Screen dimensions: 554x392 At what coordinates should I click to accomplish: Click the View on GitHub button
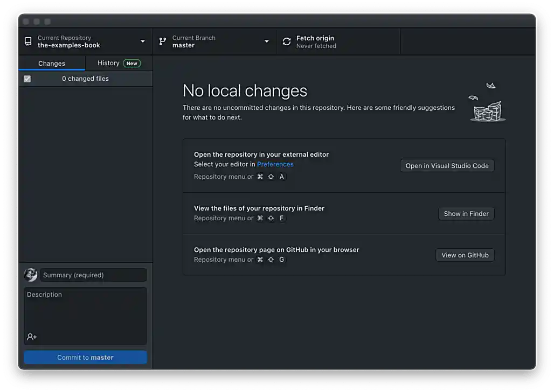pos(465,255)
